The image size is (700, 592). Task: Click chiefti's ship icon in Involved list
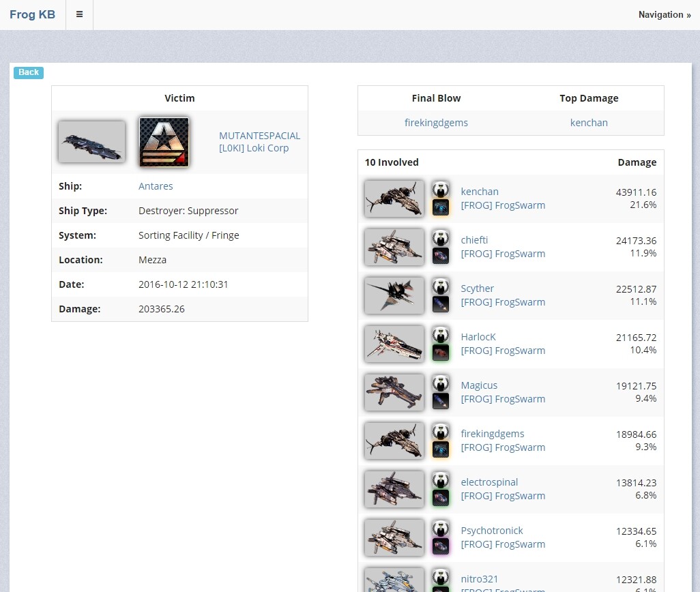(x=394, y=247)
